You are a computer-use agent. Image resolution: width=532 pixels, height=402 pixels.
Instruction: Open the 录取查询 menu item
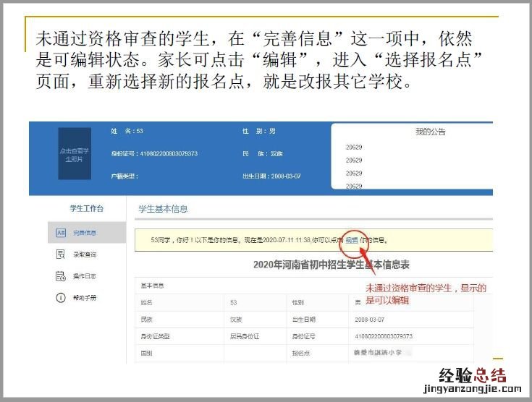click(x=85, y=255)
